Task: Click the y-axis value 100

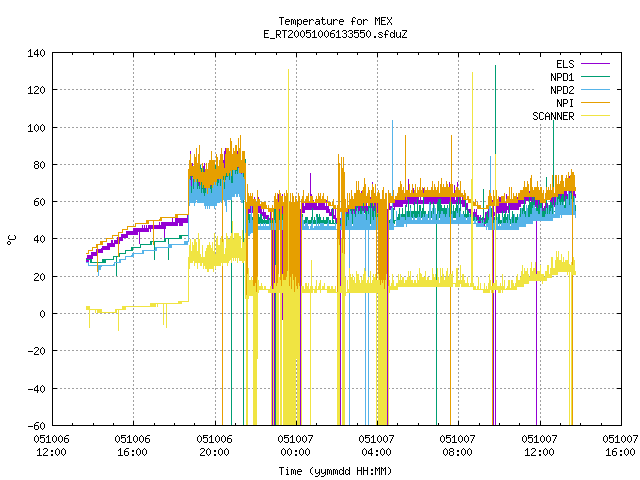Action: coord(36,128)
